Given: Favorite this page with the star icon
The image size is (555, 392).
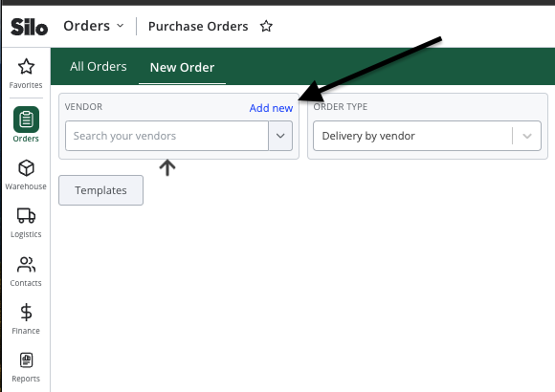Looking at the screenshot, I should pyautogui.click(x=266, y=26).
